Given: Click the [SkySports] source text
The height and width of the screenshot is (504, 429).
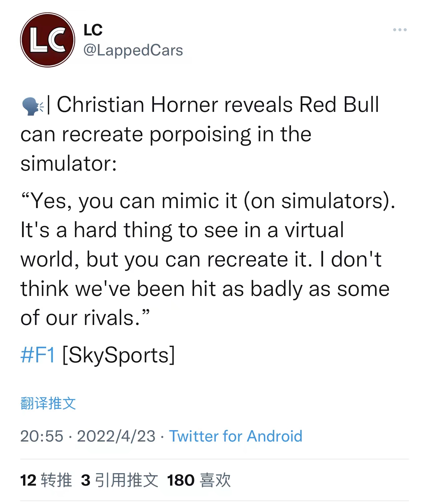Looking at the screenshot, I should click(119, 355).
